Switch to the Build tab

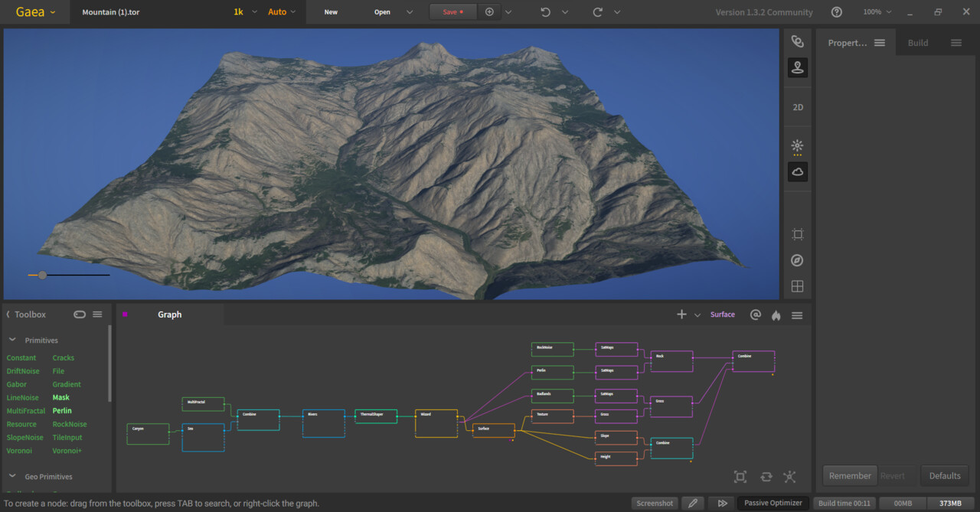(918, 42)
